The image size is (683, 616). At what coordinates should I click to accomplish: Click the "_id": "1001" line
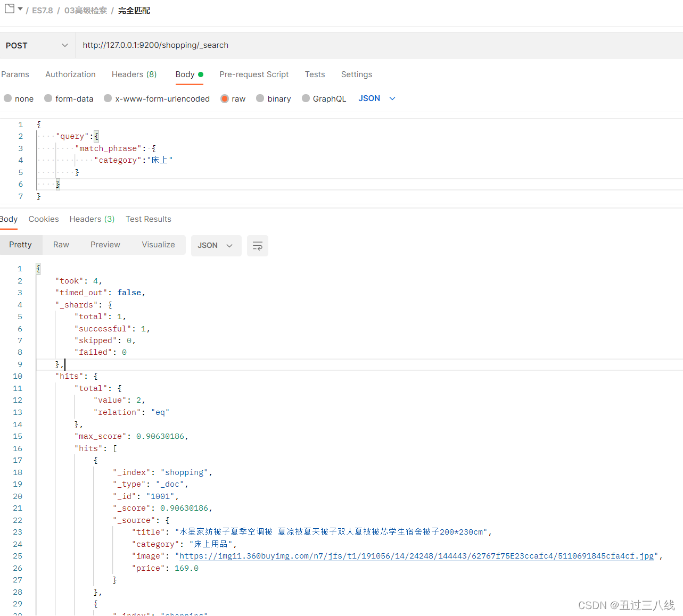tap(146, 496)
